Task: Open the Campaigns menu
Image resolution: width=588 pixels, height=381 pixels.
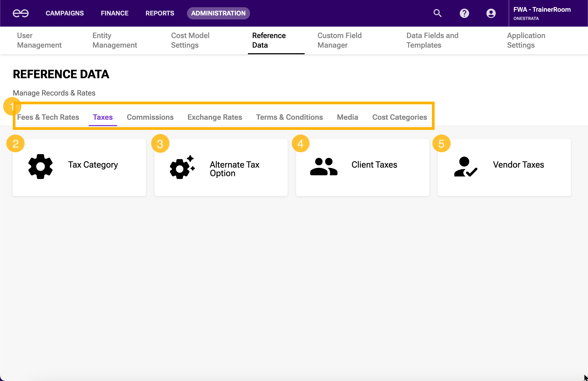Action: pyautogui.click(x=65, y=13)
